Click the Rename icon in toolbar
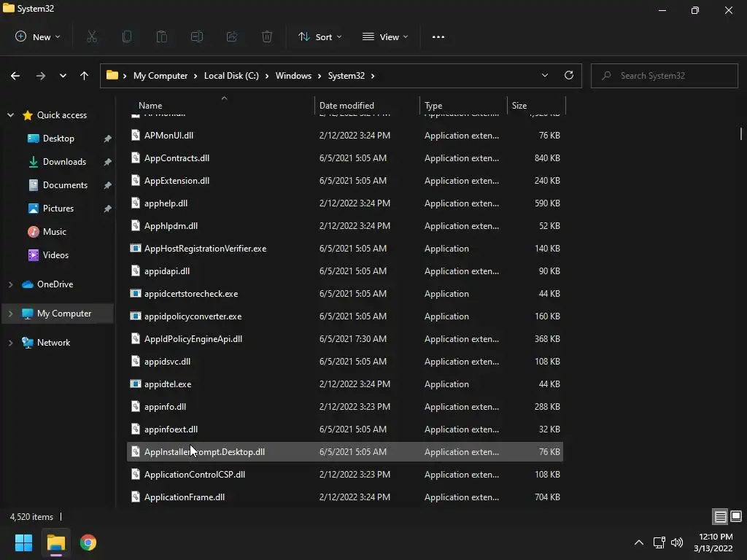This screenshot has width=747, height=560. click(197, 36)
